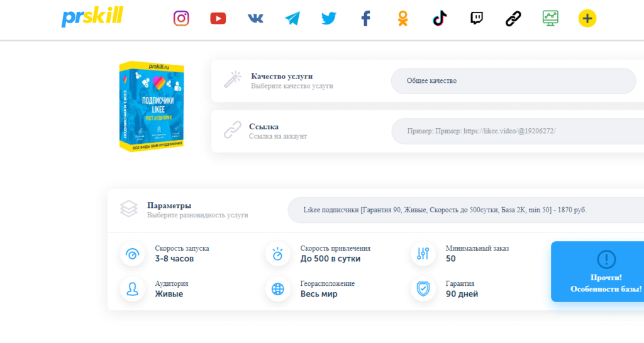Click the chain link icon in header
The image size is (644, 343).
tap(513, 19)
